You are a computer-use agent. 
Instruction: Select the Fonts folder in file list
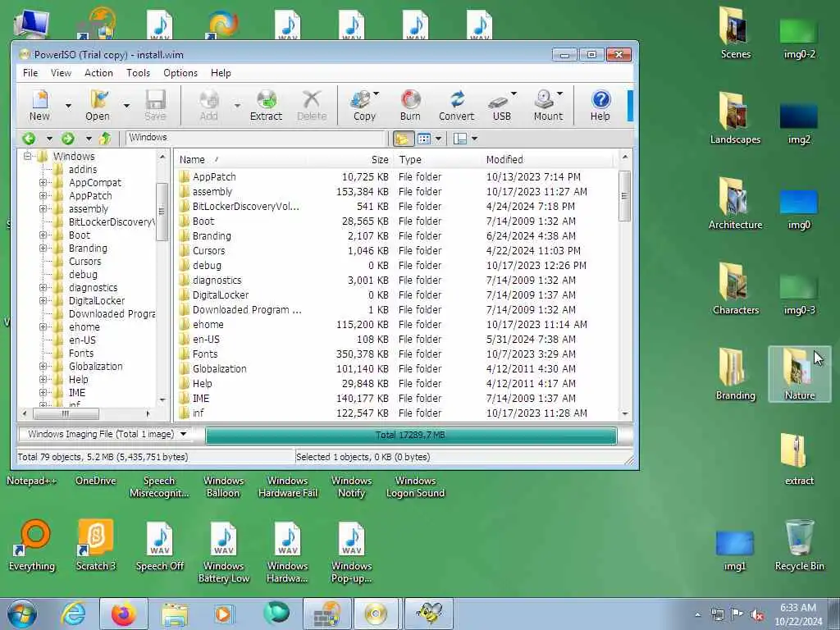click(204, 354)
